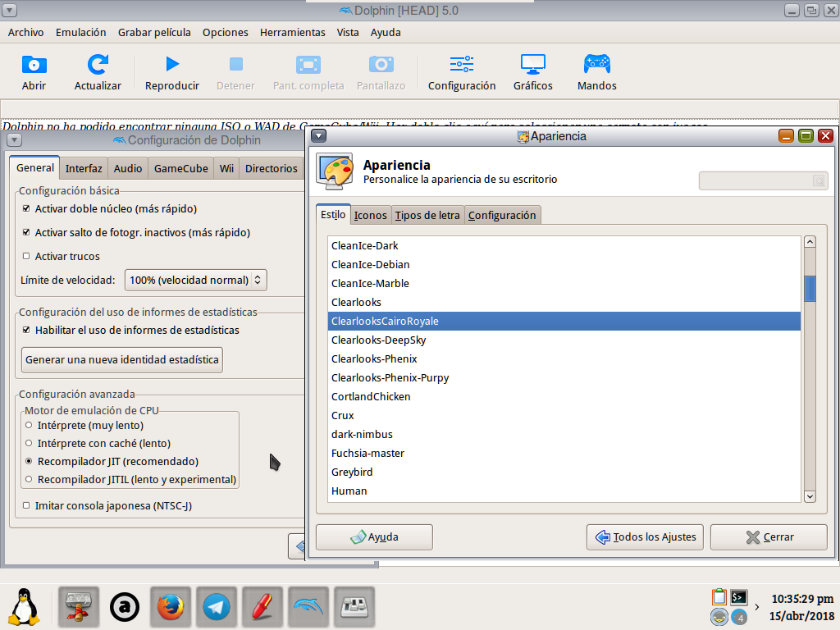Toggle Activar salto de fotogr. inactivos checkbox
Image resolution: width=840 pixels, height=630 pixels.
pos(26,232)
